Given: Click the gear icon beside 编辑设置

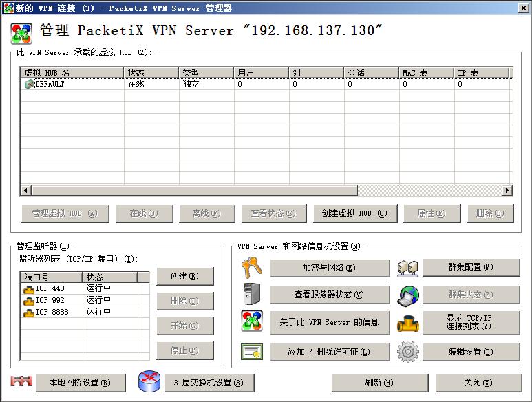Looking at the screenshot, I should pos(407,351).
